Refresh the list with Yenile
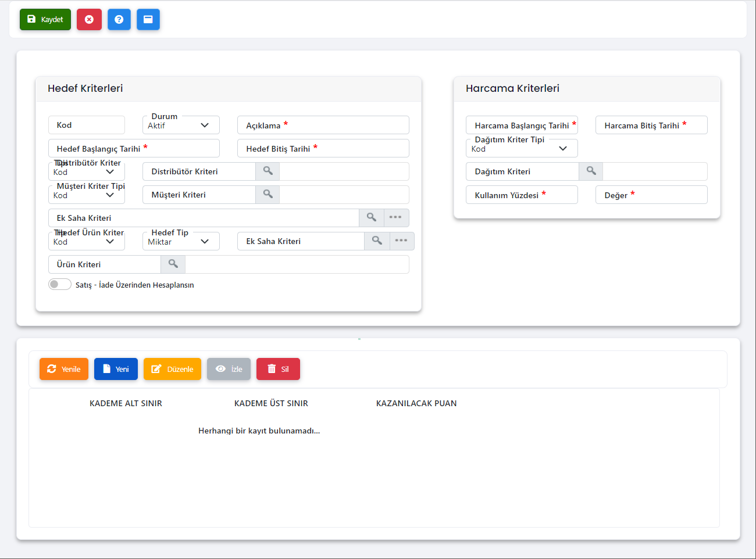This screenshot has height=559, width=756. pyautogui.click(x=64, y=369)
